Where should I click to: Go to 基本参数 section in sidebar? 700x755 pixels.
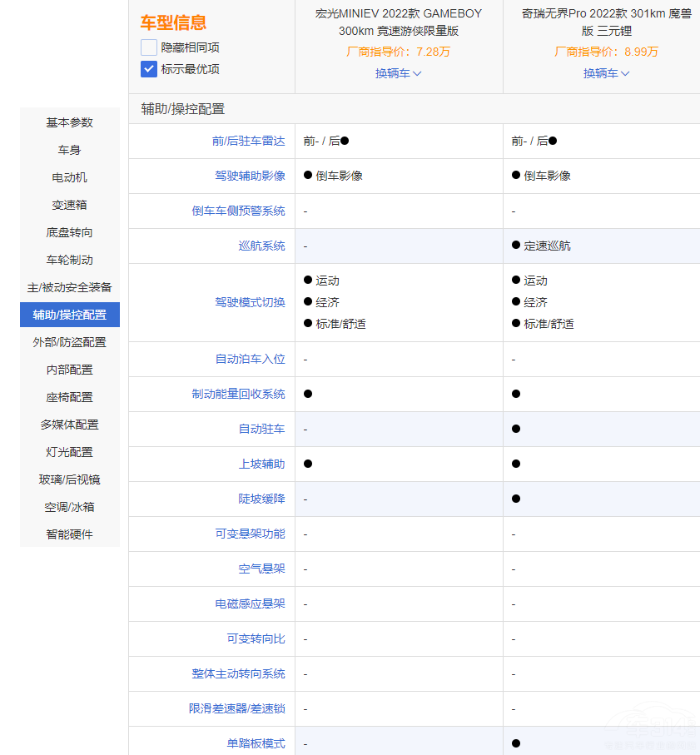pyautogui.click(x=70, y=122)
